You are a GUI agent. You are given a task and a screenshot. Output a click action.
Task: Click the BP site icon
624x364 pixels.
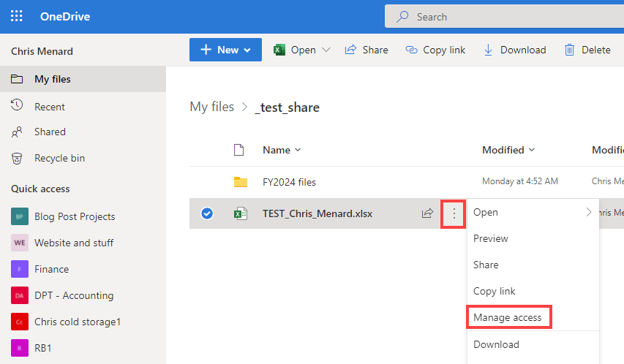click(x=20, y=216)
